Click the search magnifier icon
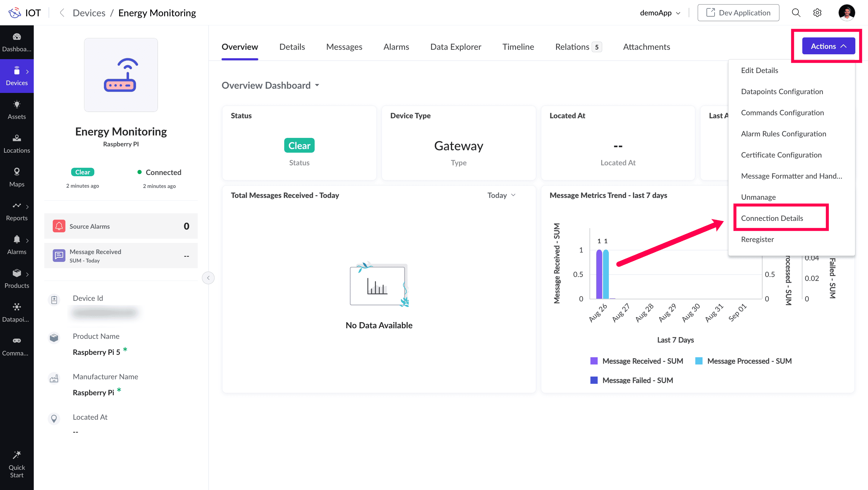 tap(796, 13)
